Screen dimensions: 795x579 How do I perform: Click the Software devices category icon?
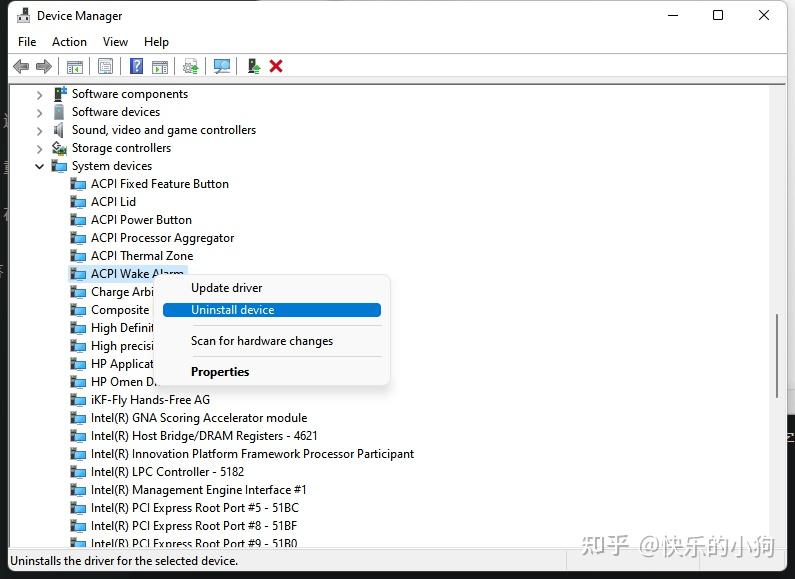click(59, 112)
